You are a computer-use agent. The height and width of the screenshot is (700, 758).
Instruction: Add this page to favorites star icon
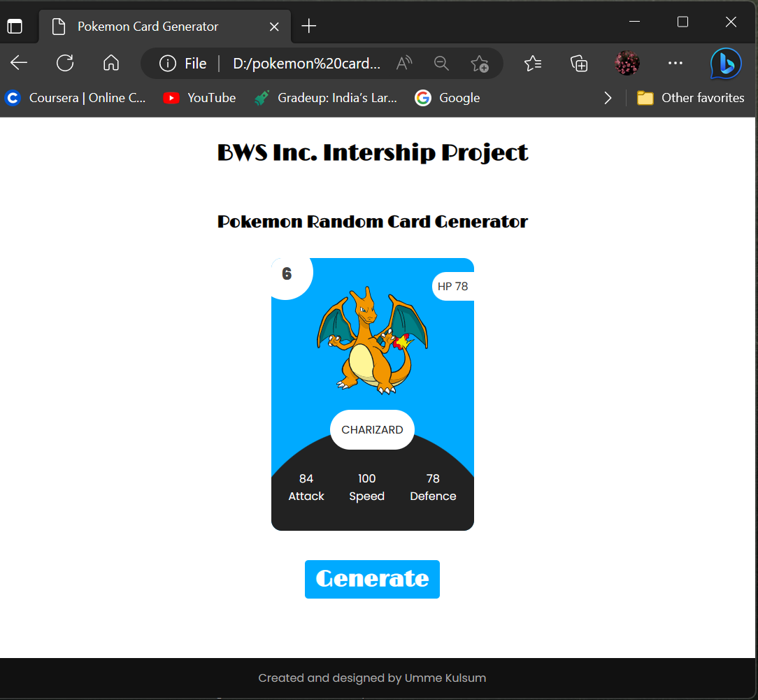click(480, 64)
